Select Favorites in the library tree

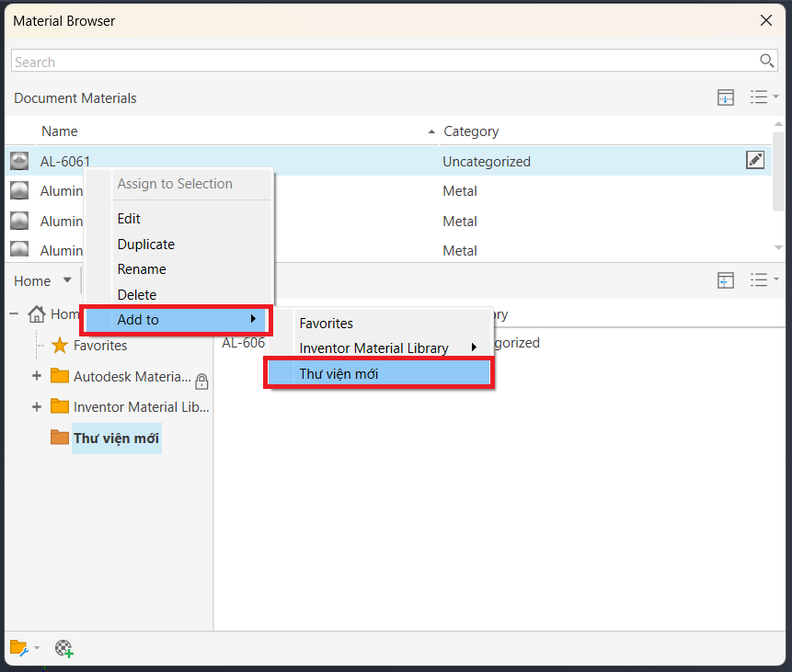100,346
